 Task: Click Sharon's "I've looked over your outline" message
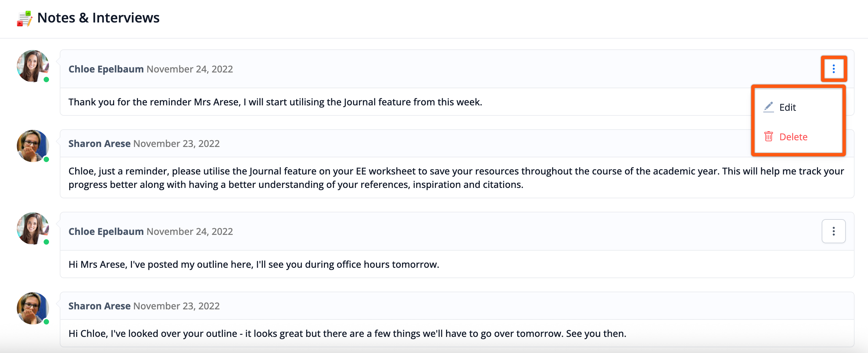(347, 334)
